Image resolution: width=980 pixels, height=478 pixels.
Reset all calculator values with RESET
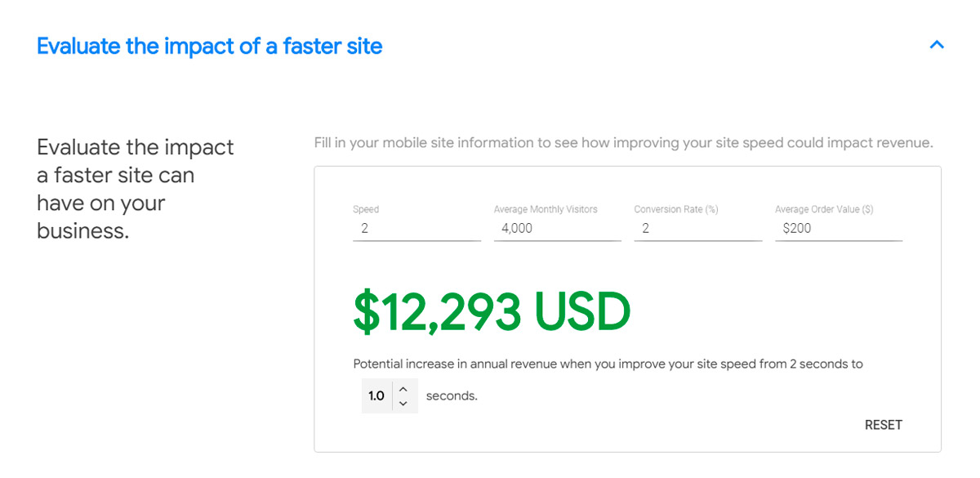[x=883, y=424]
